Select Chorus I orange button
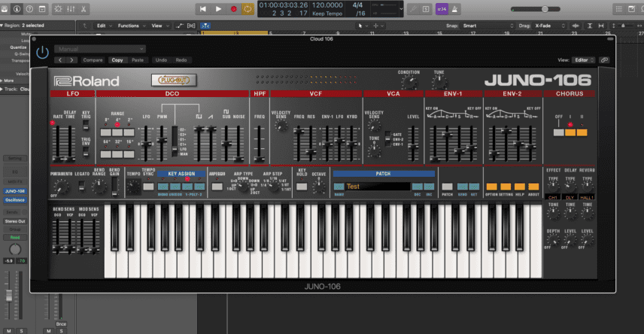The width and height of the screenshot is (644, 334). tap(570, 132)
